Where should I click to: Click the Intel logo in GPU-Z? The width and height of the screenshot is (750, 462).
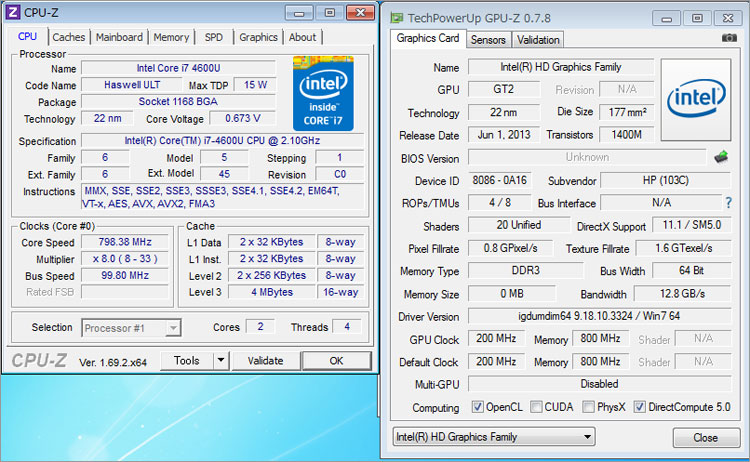point(696,99)
